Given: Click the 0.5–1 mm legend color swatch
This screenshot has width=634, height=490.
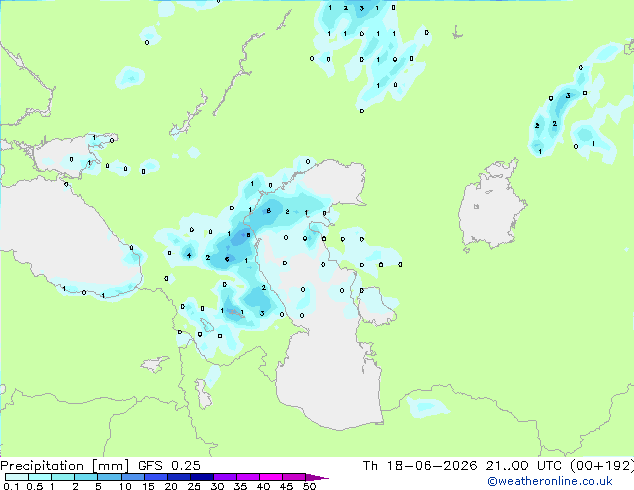Looking at the screenshot, I should pos(40,477).
